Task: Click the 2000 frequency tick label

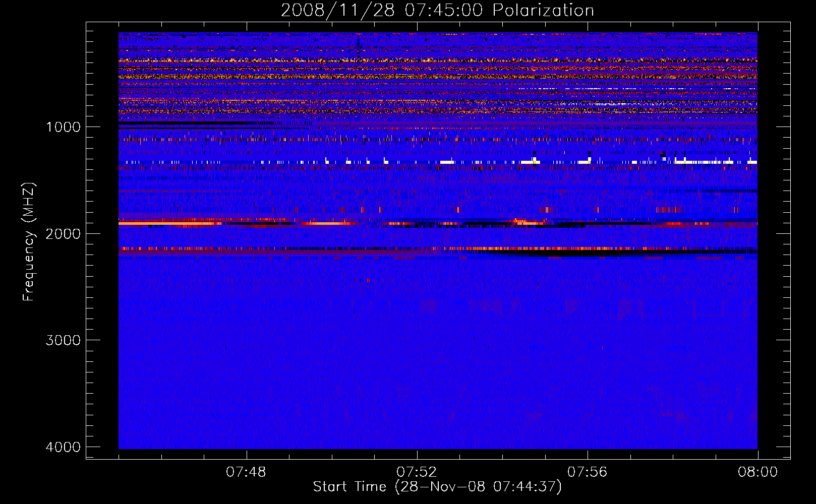Action: [64, 233]
